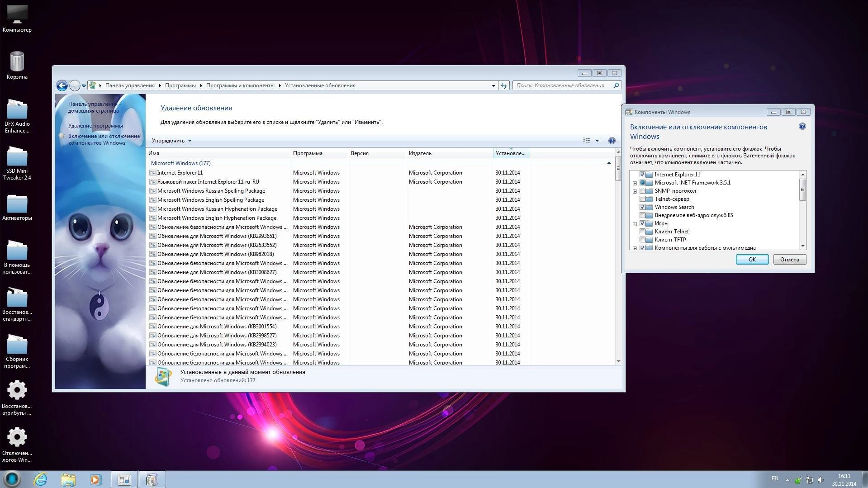Click the change view icon in the updates toolbar
The height and width of the screenshot is (488, 868).
point(587,141)
